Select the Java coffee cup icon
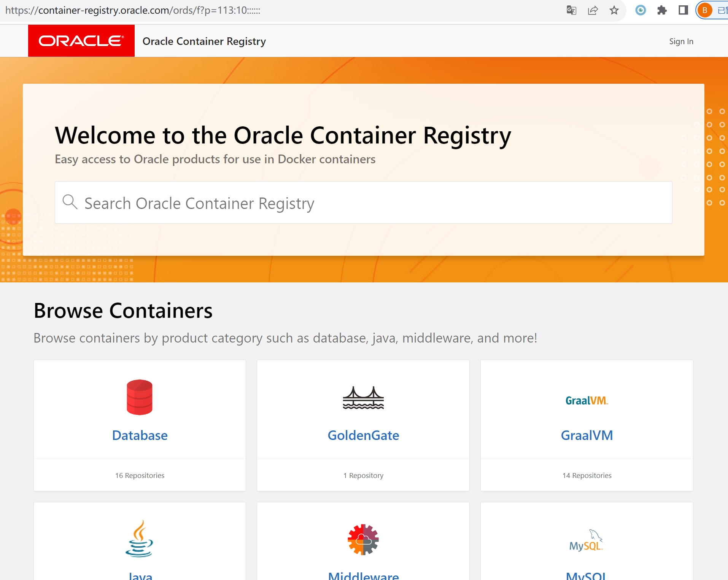Screen dimensions: 728x580 [139, 539]
